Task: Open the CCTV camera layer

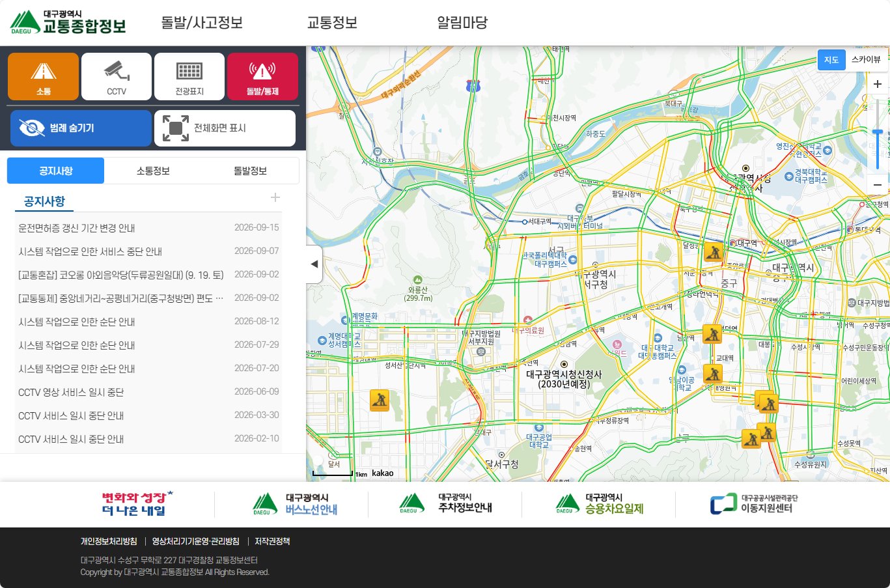Action: (x=117, y=76)
